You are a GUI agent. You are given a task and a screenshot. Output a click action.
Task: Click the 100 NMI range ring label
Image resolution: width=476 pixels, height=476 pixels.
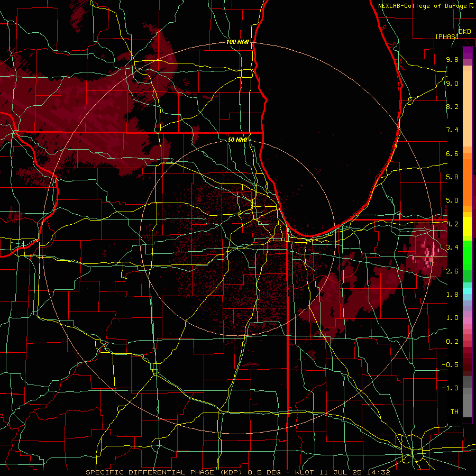237,42
